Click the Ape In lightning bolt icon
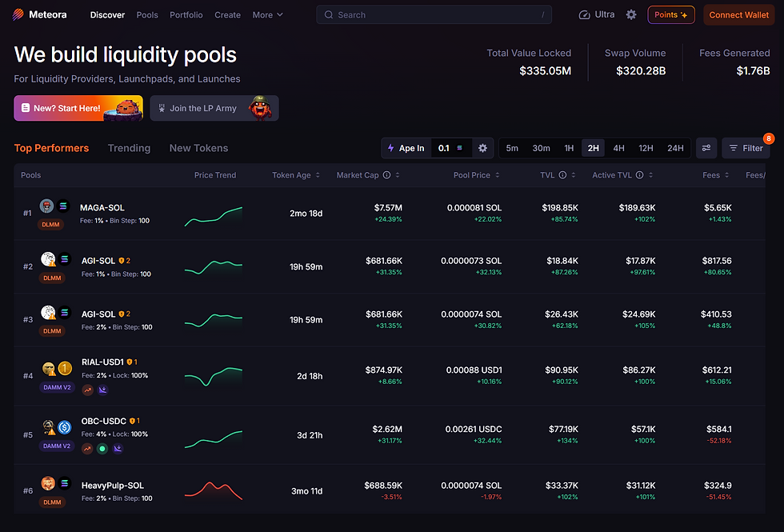 coord(391,148)
